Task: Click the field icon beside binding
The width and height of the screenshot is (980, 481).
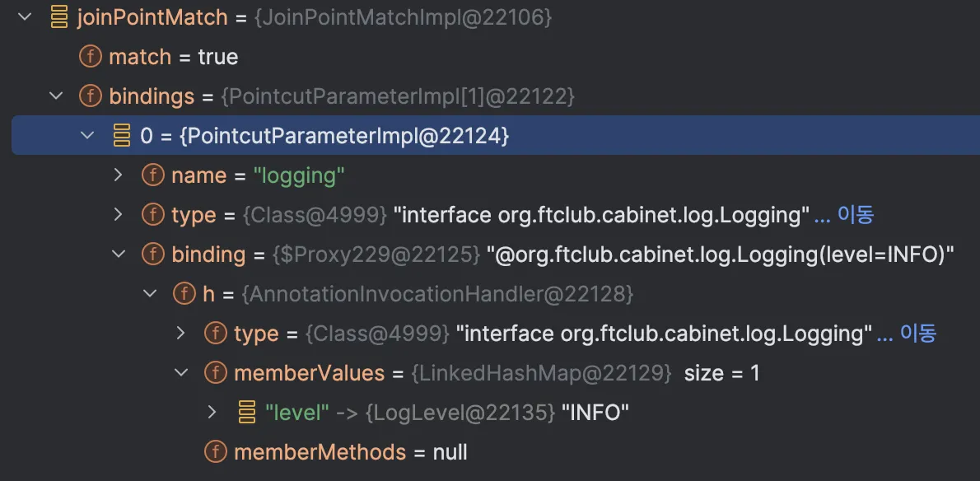Action: pos(153,255)
